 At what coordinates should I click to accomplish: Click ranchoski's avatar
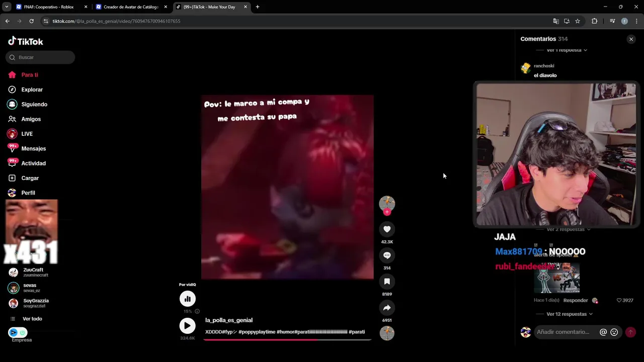[526, 68]
